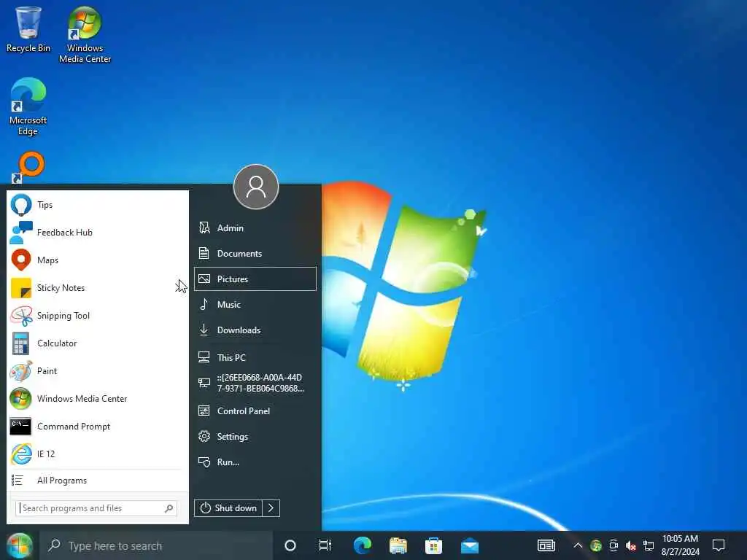Show hidden tray icons chevron
Viewport: 747px width, 560px height.
point(578,545)
